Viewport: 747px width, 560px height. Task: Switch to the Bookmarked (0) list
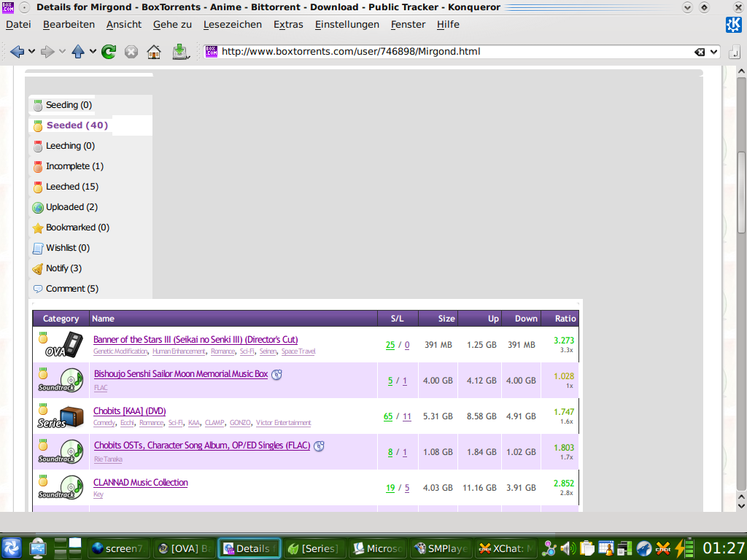point(77,227)
